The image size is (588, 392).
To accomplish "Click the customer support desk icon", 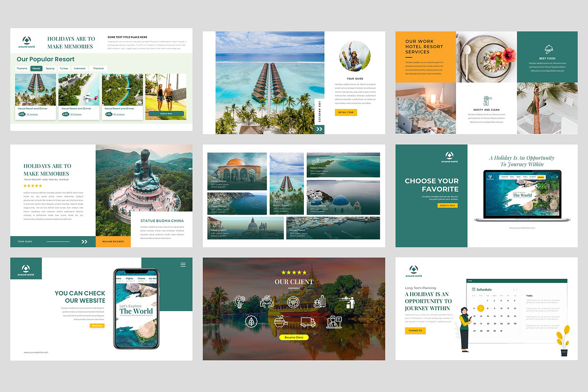I will [334, 322].
